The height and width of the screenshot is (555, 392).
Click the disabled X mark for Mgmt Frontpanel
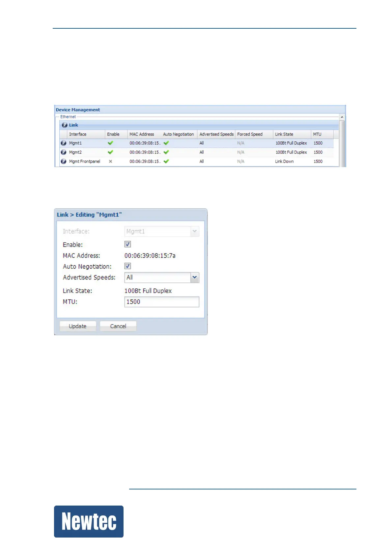pyautogui.click(x=110, y=161)
